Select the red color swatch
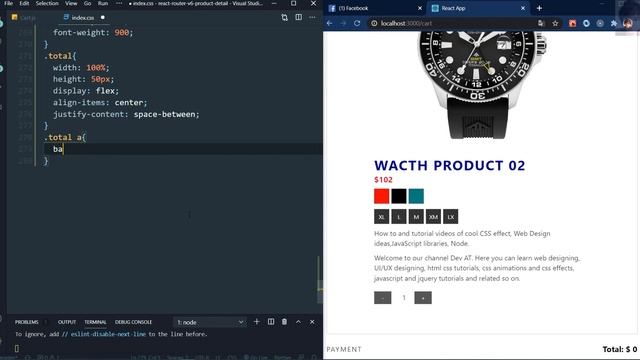 [x=382, y=196]
